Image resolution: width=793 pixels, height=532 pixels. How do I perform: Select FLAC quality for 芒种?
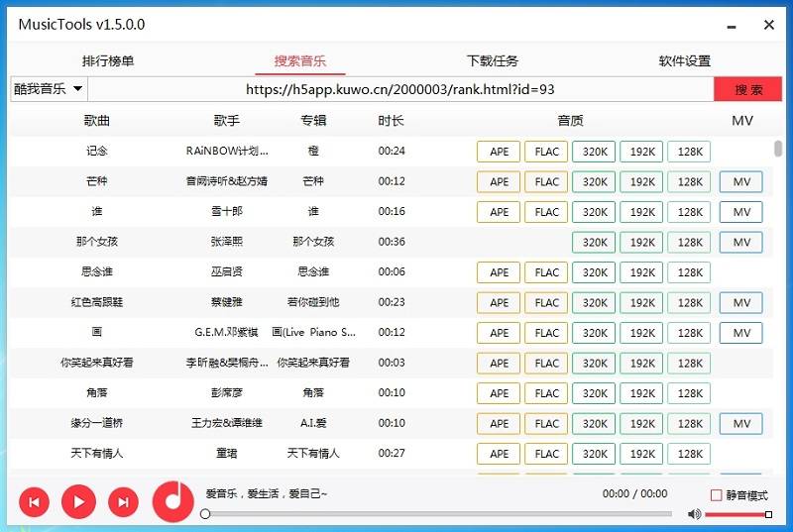547,182
